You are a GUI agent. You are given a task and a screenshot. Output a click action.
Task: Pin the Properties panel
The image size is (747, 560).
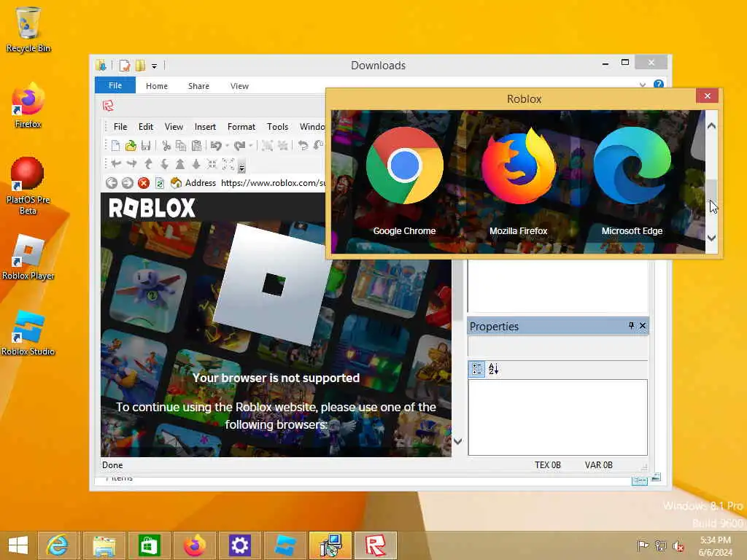631,326
